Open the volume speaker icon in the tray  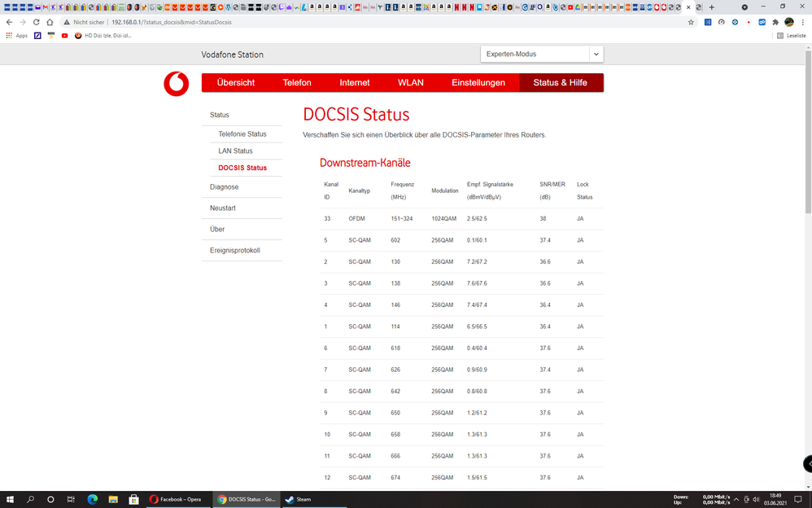click(x=756, y=499)
